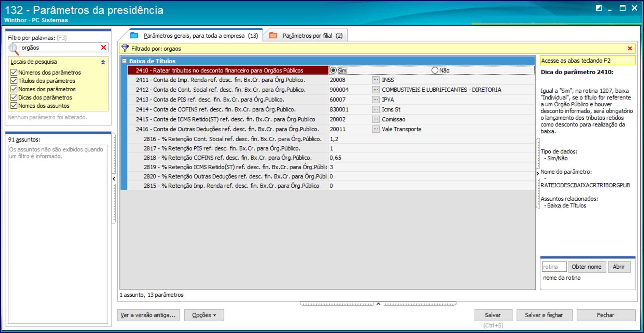Toggle 'Nomes dos assuntos' checkbox
This screenshot has width=644, height=333.
(x=14, y=106)
